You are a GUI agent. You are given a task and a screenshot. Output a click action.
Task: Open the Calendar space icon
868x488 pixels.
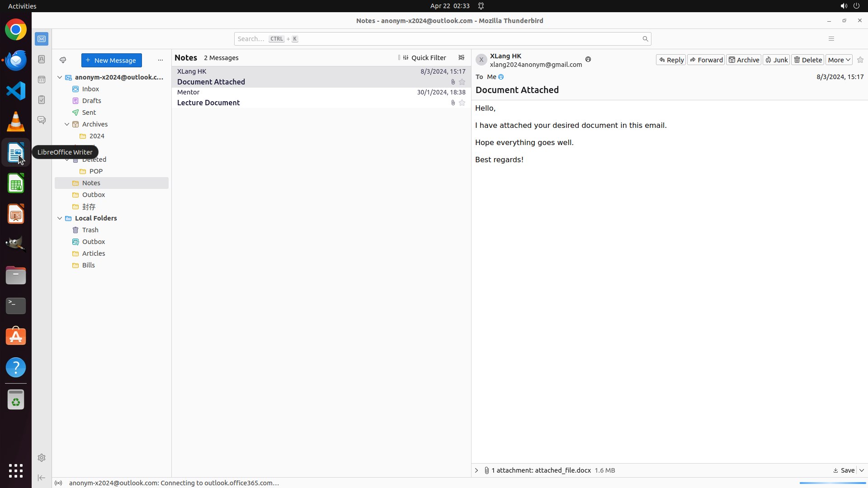[x=42, y=80]
